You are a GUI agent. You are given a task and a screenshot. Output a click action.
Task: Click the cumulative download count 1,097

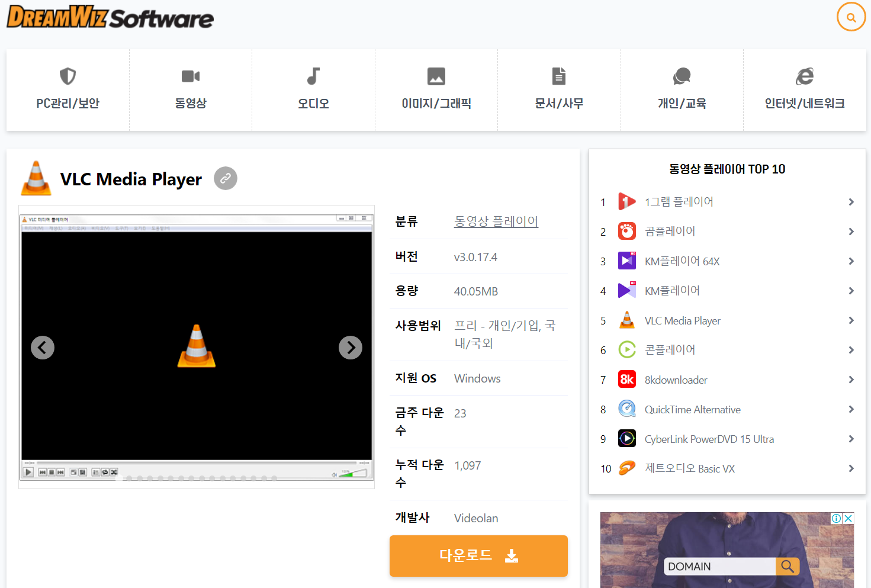point(468,465)
